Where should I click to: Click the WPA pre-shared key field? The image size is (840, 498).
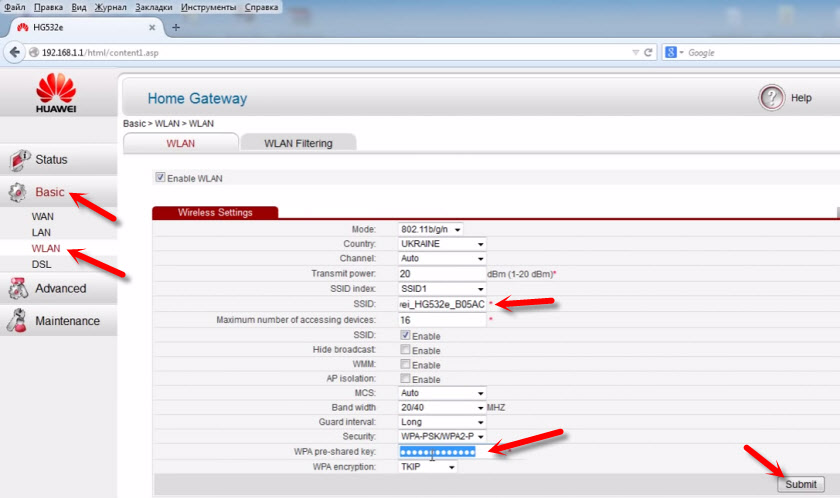(x=441, y=452)
